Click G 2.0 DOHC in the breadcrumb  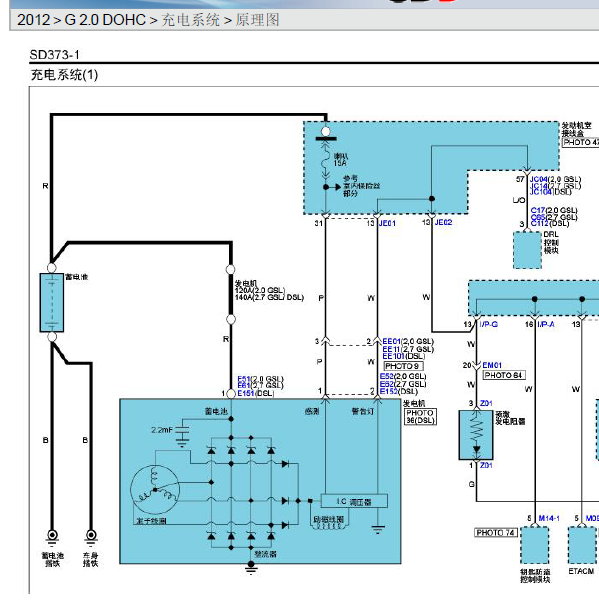click(105, 20)
